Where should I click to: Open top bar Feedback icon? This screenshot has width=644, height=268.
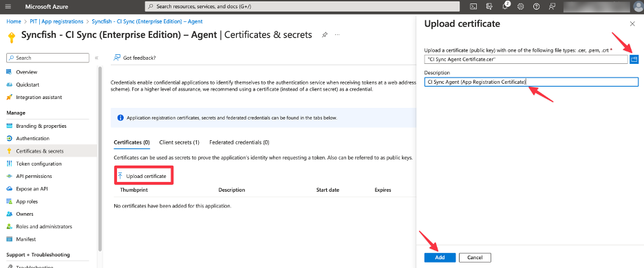click(552, 7)
